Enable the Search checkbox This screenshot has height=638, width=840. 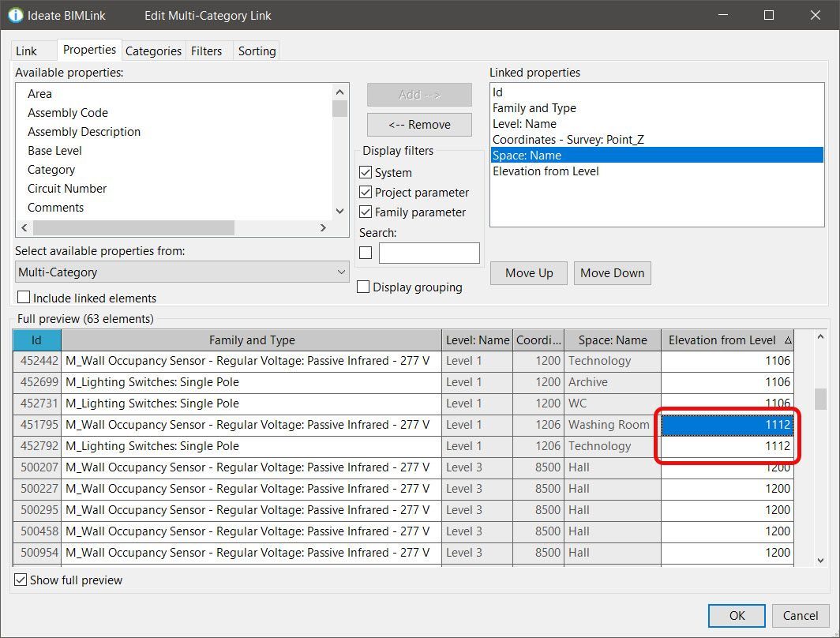point(366,253)
